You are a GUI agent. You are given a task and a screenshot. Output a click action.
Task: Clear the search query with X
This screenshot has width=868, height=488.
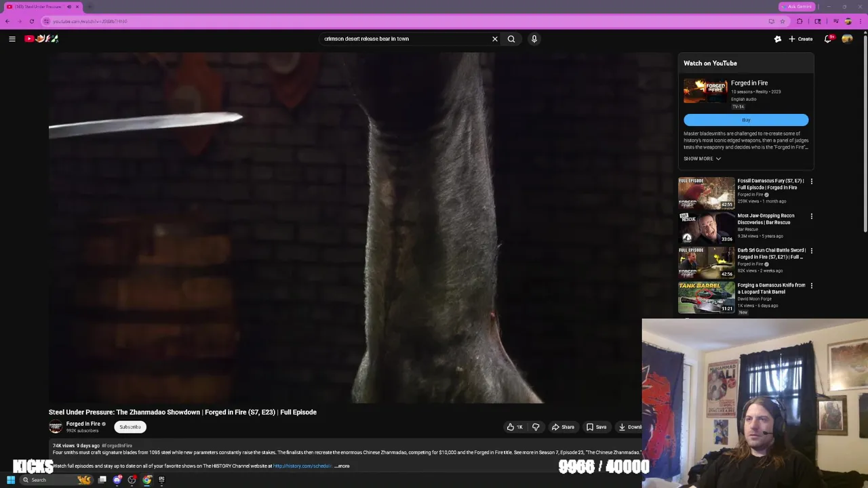495,39
